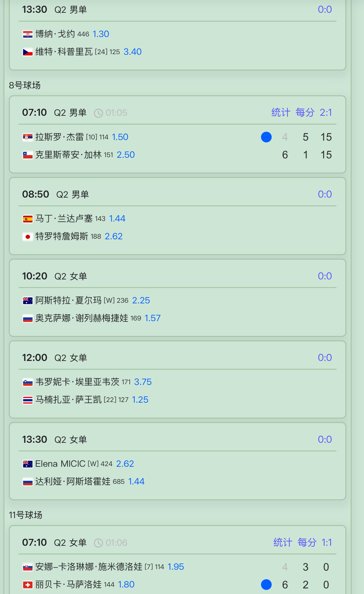
Task: Click the 0:0 score of the 10:20 match
Action: [325, 276]
